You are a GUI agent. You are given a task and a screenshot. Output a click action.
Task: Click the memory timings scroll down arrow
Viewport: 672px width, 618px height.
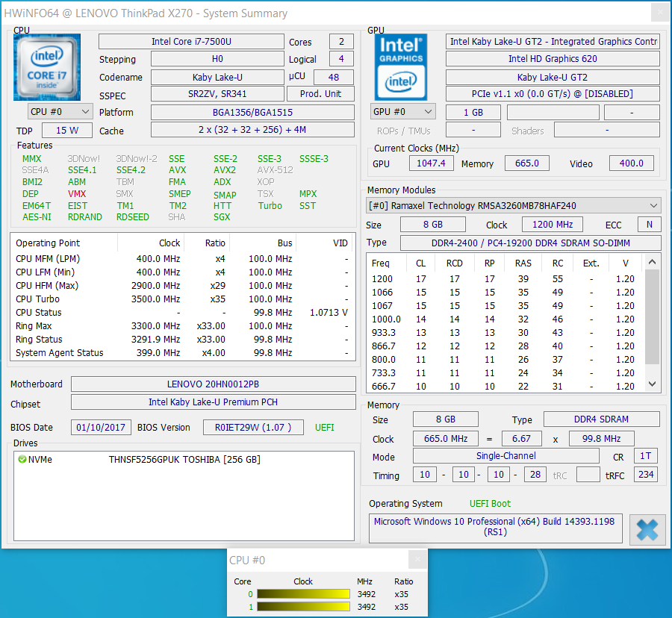click(653, 384)
